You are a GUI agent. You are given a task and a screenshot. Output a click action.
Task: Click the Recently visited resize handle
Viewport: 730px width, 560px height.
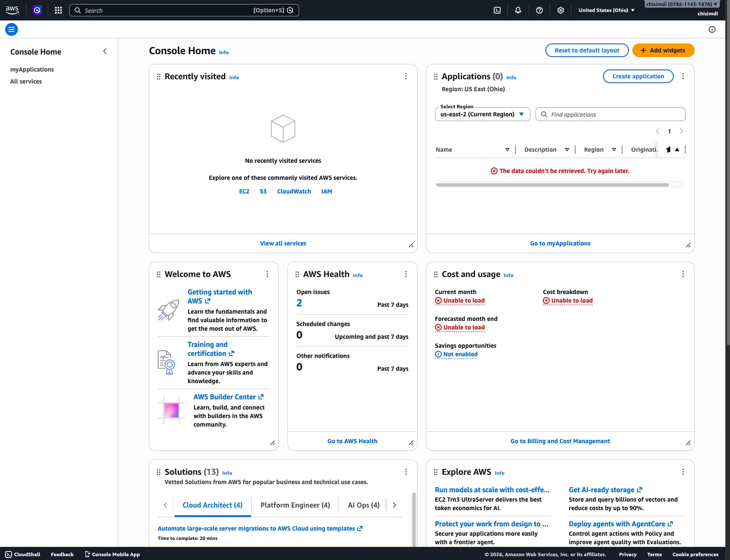coord(411,245)
